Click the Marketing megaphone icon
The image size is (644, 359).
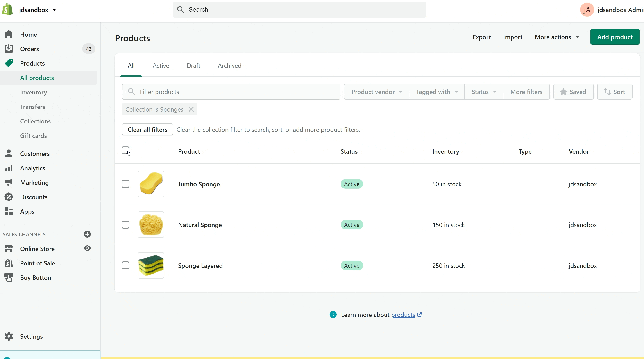pyautogui.click(x=9, y=183)
